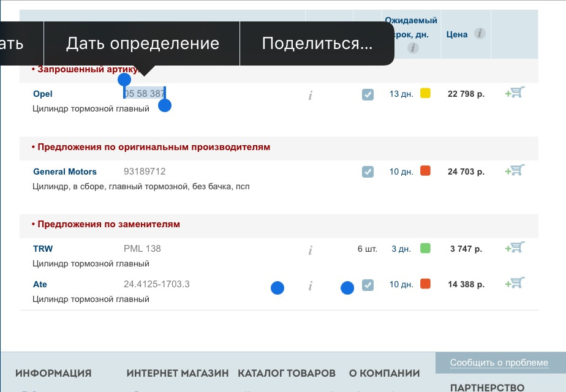The height and width of the screenshot is (392, 566).
Task: Toggle the checkbox in the General Motors row
Action: (368, 171)
